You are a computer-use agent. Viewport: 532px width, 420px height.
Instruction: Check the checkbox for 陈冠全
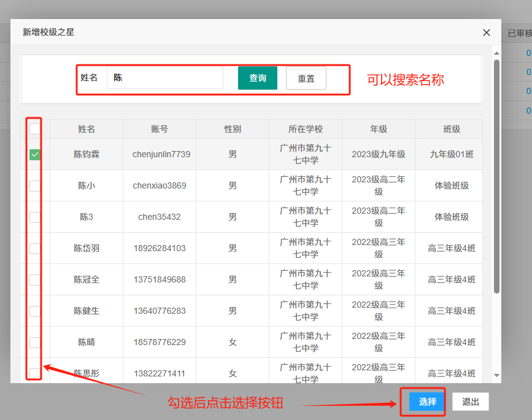click(34, 280)
